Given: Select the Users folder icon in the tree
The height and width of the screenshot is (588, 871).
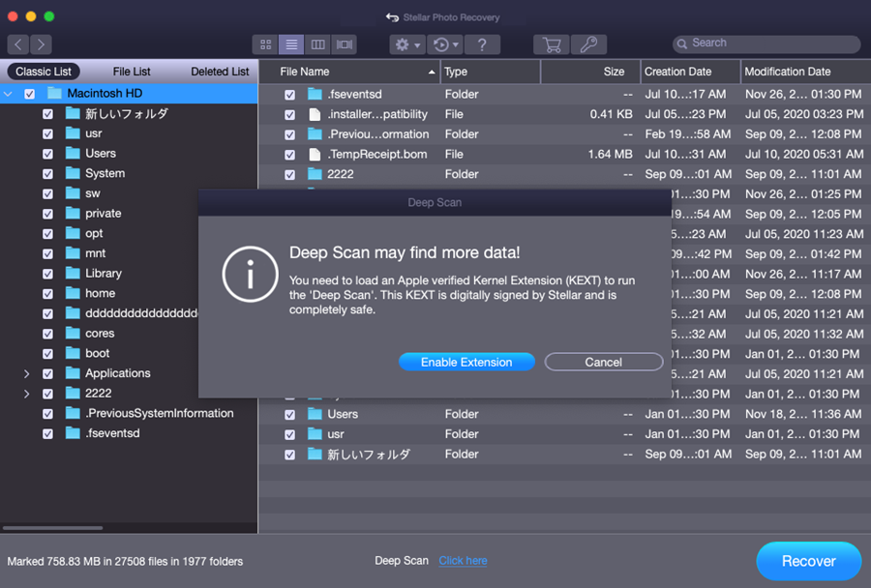Looking at the screenshot, I should coord(73,153).
